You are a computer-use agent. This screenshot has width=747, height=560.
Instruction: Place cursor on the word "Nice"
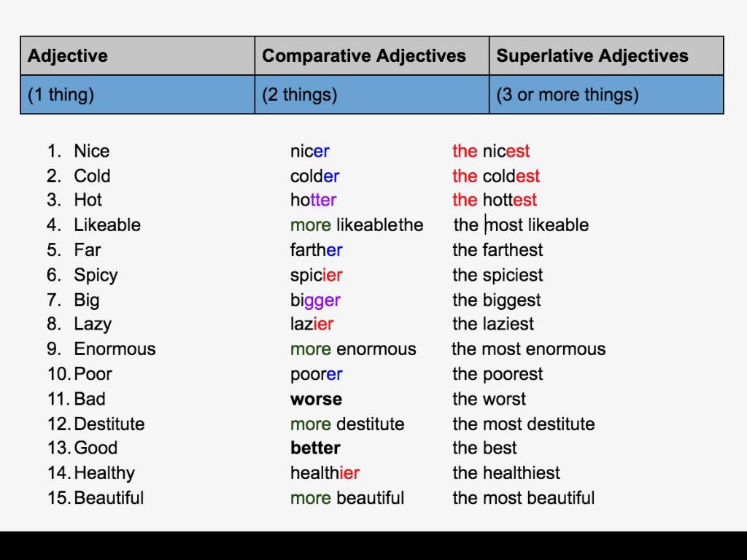pos(91,152)
